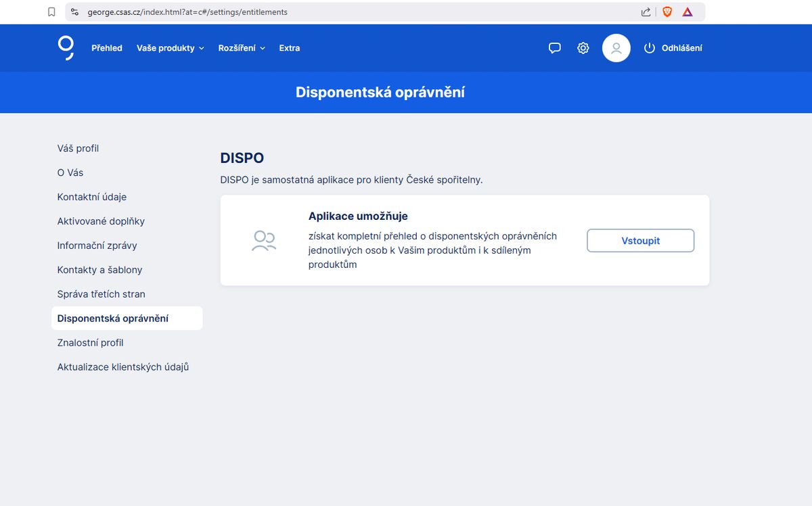Click the share page icon

click(646, 12)
